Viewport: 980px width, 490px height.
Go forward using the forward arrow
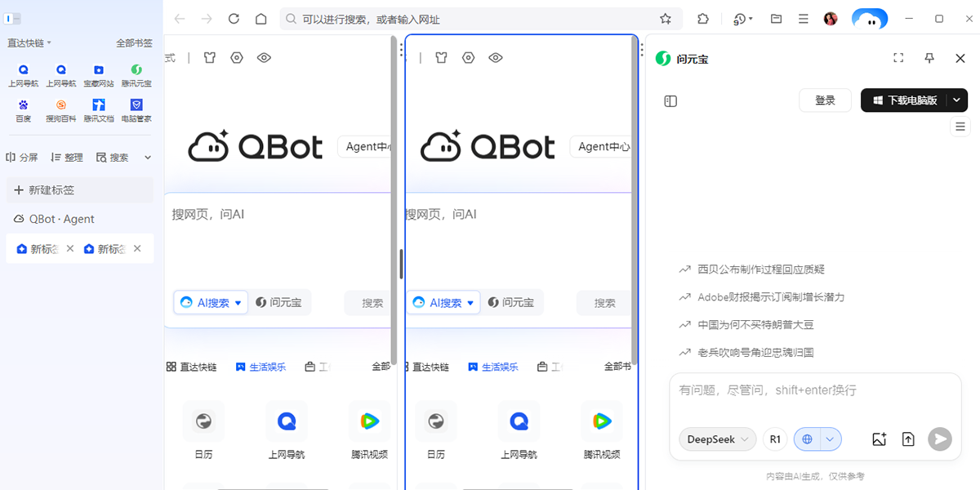[207, 19]
